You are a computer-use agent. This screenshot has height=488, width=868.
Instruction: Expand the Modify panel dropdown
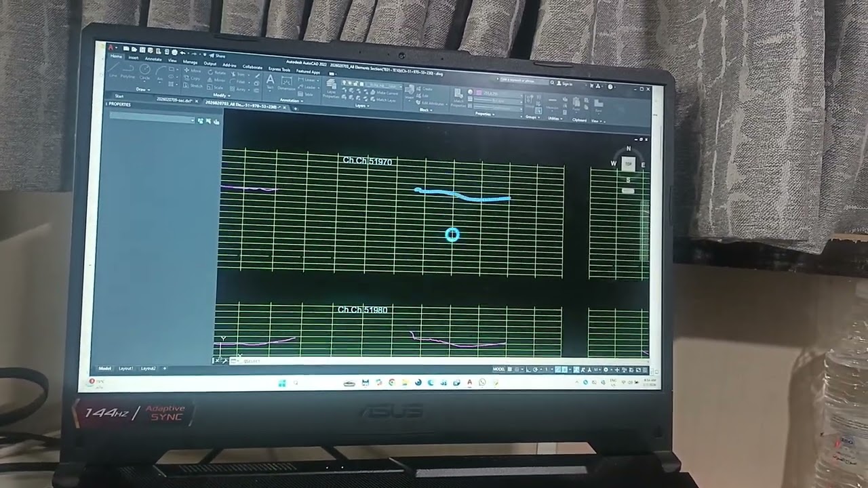pyautogui.click(x=222, y=95)
